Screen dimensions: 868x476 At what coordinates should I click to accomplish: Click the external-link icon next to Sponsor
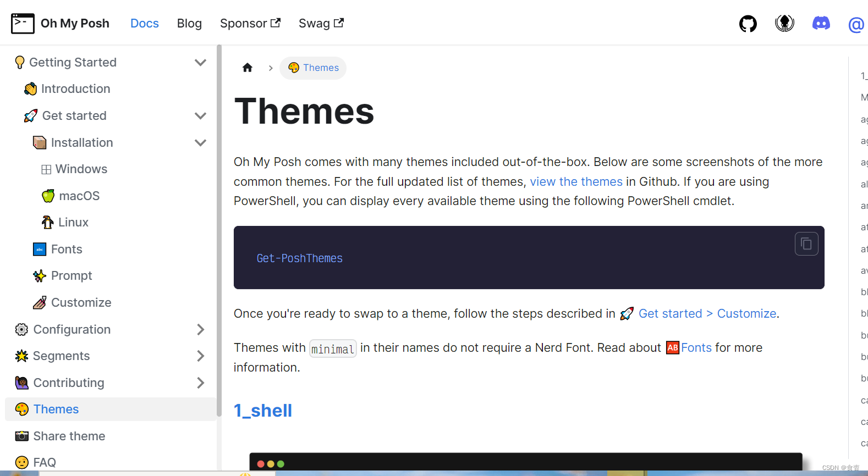pyautogui.click(x=276, y=23)
